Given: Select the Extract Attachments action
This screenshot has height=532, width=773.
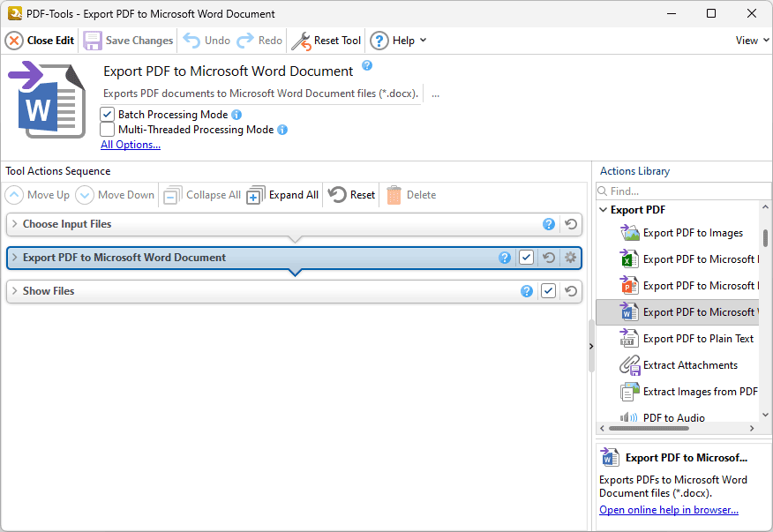Looking at the screenshot, I should pos(679,365).
